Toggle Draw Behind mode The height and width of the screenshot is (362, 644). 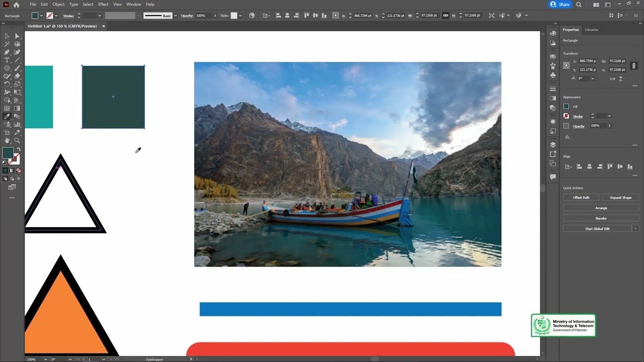click(x=12, y=178)
